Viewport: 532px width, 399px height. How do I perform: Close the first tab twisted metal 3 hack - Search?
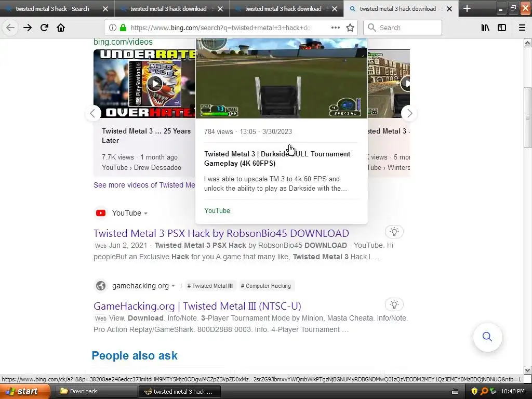(105, 9)
